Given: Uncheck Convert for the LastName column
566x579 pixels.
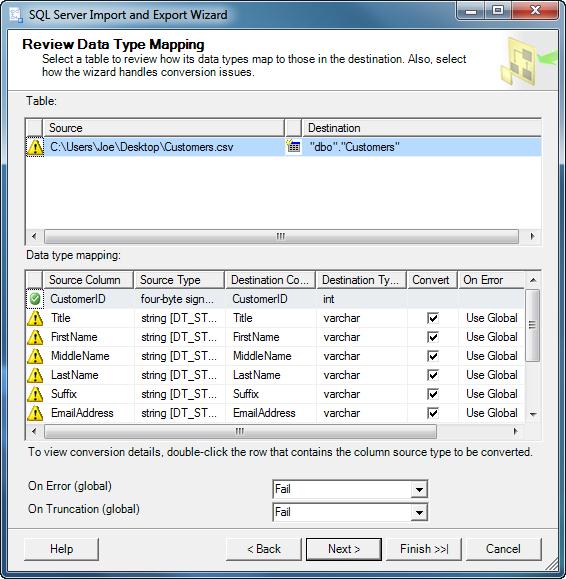Looking at the screenshot, I should 433,375.
